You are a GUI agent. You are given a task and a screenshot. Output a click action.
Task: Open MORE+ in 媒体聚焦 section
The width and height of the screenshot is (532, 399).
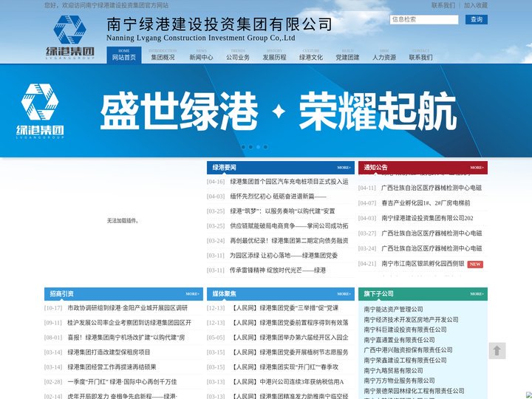[x=344, y=294]
